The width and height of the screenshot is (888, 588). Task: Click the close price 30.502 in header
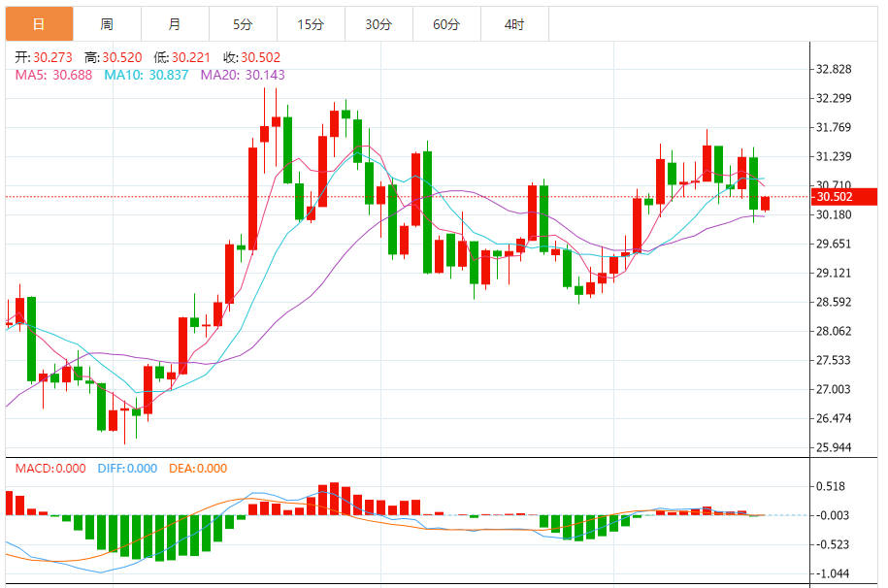260,57
